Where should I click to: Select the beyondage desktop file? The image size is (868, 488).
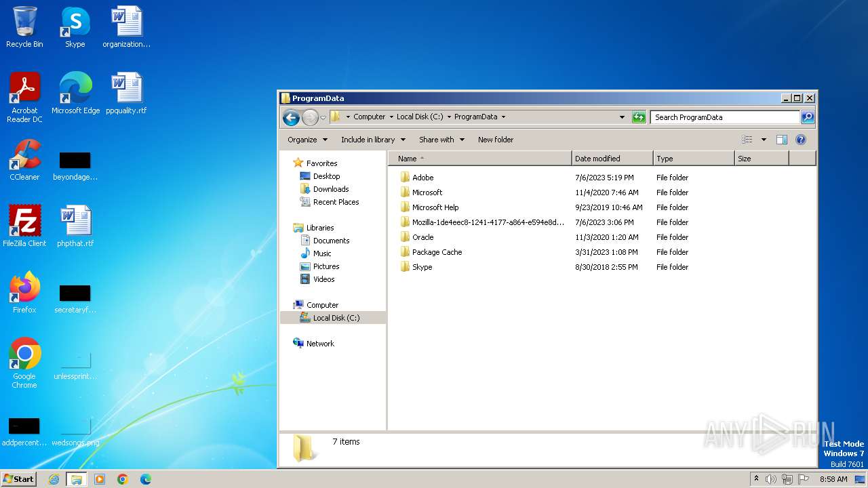[x=75, y=167]
